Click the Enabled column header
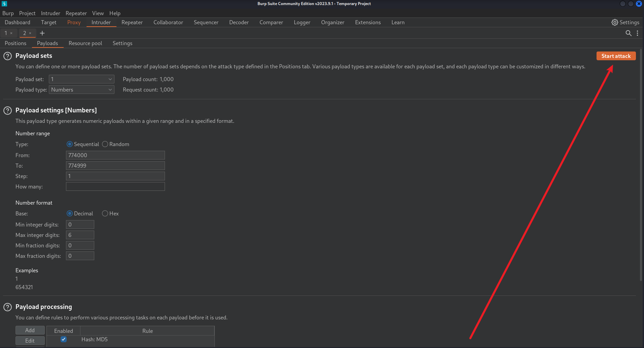 pos(64,331)
